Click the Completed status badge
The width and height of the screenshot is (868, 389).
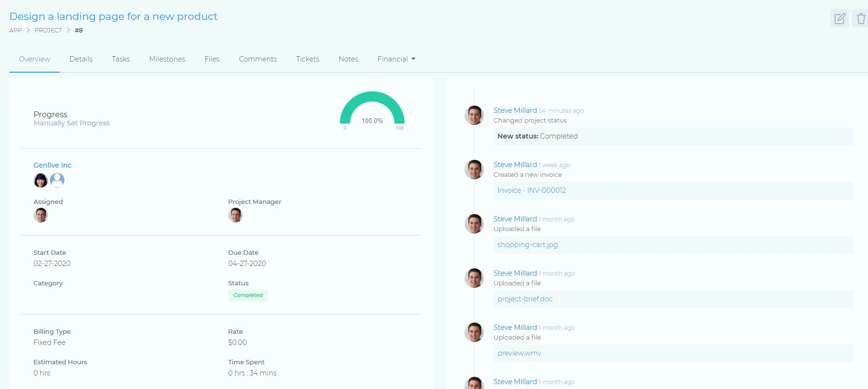pos(248,295)
